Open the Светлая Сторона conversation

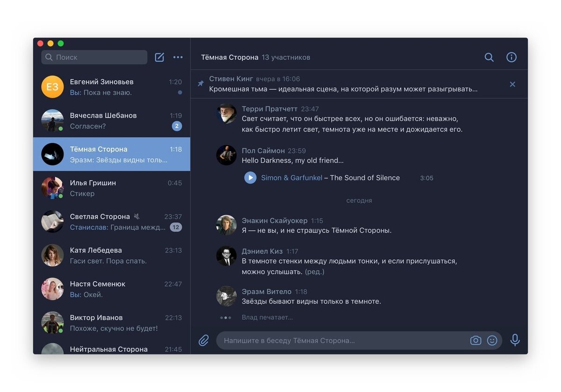point(112,221)
